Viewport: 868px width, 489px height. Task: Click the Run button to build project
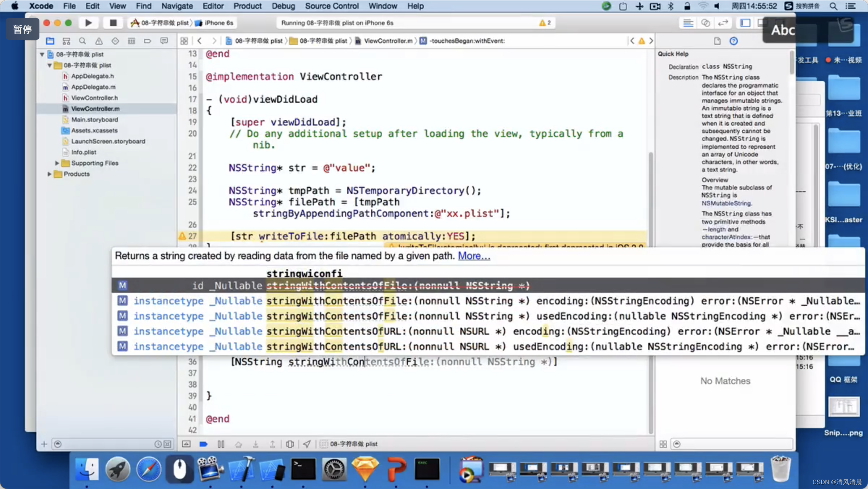pyautogui.click(x=88, y=23)
